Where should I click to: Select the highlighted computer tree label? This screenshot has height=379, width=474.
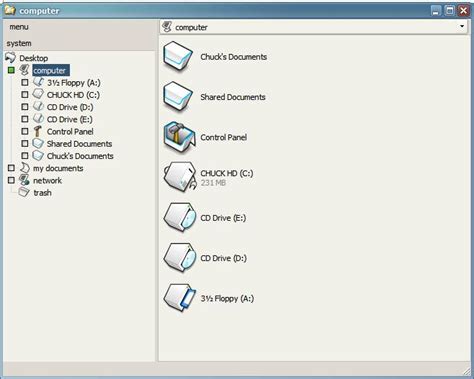[51, 70]
